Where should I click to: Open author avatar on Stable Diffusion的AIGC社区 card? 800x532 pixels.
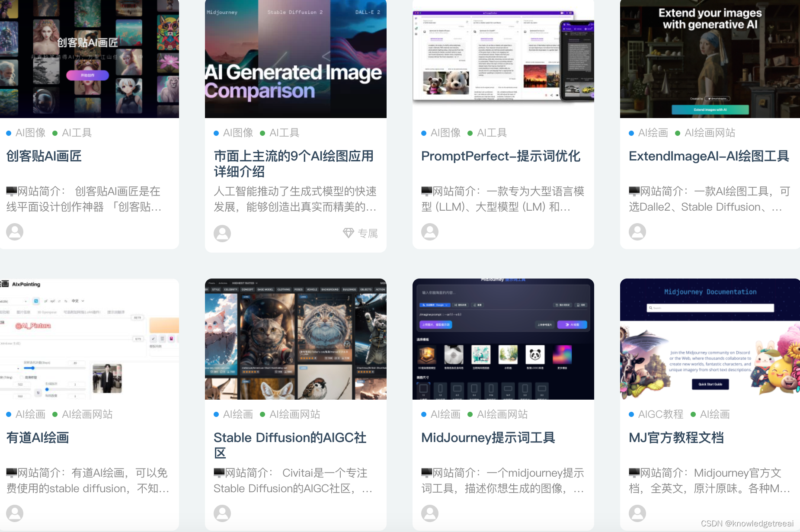point(222,513)
